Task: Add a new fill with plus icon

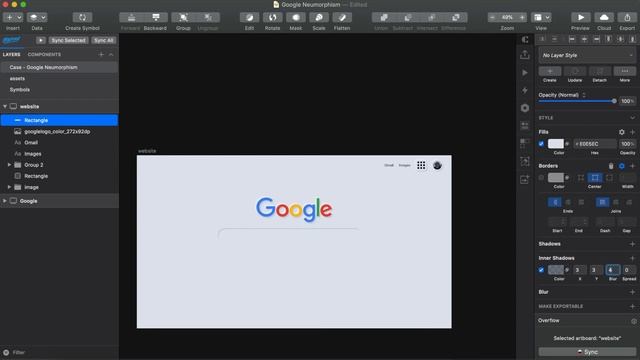Action: [632, 132]
